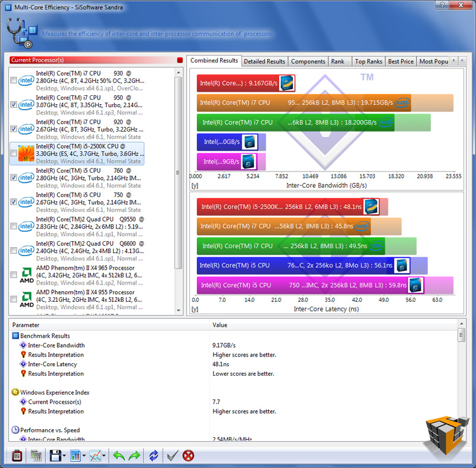This screenshot has height=468, width=476.
Task: Click the diamond icon beside Inter-Core Latency
Action: [23, 364]
